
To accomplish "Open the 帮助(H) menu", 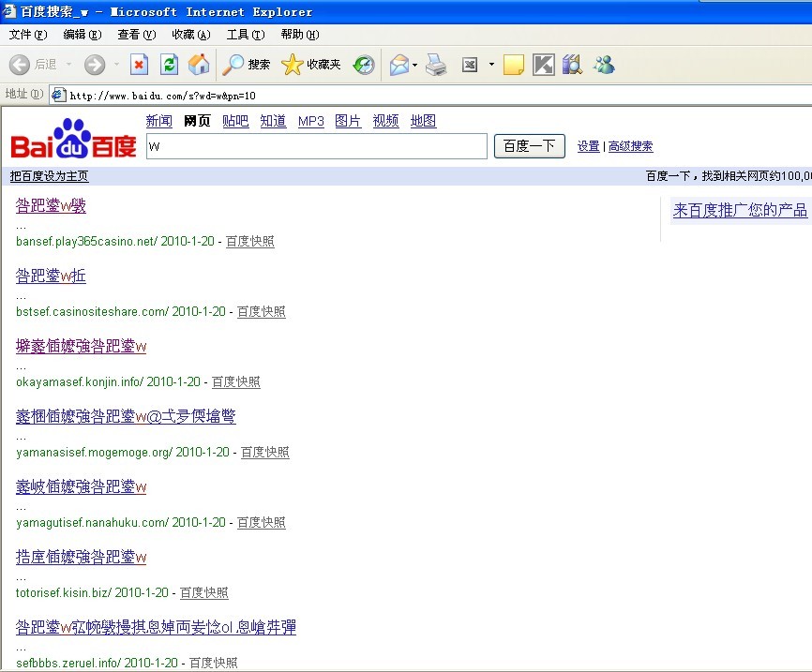I will pos(300,35).
